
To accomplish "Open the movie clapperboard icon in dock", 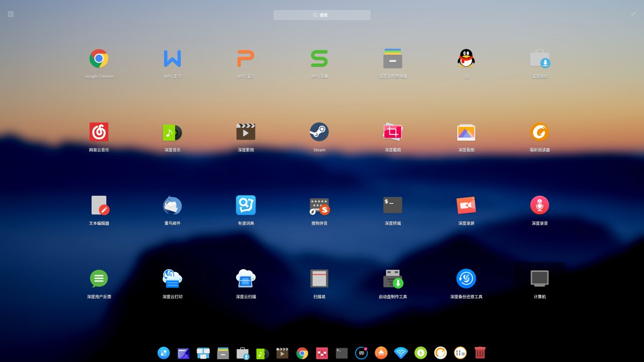I will pyautogui.click(x=282, y=353).
